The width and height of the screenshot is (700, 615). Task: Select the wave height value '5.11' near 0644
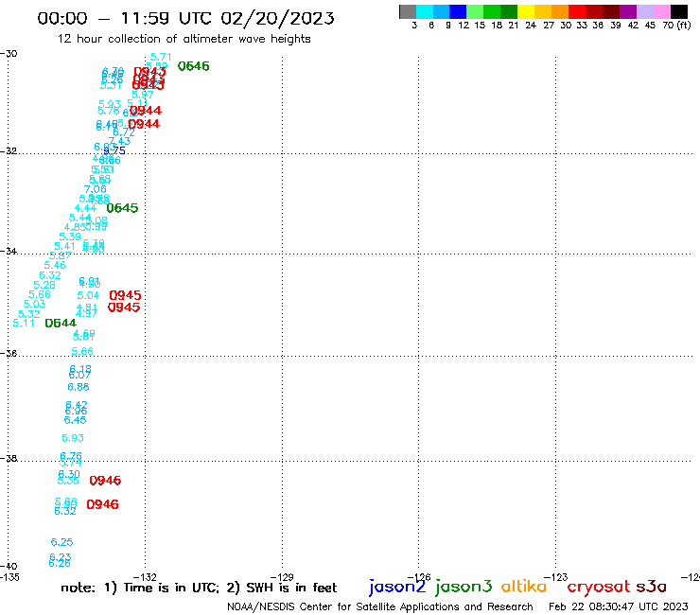coord(24,323)
